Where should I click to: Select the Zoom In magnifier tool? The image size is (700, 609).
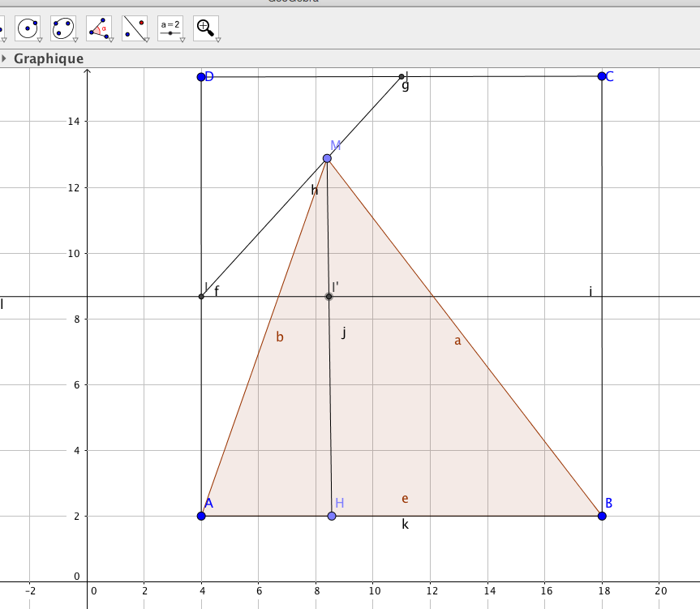(x=205, y=27)
